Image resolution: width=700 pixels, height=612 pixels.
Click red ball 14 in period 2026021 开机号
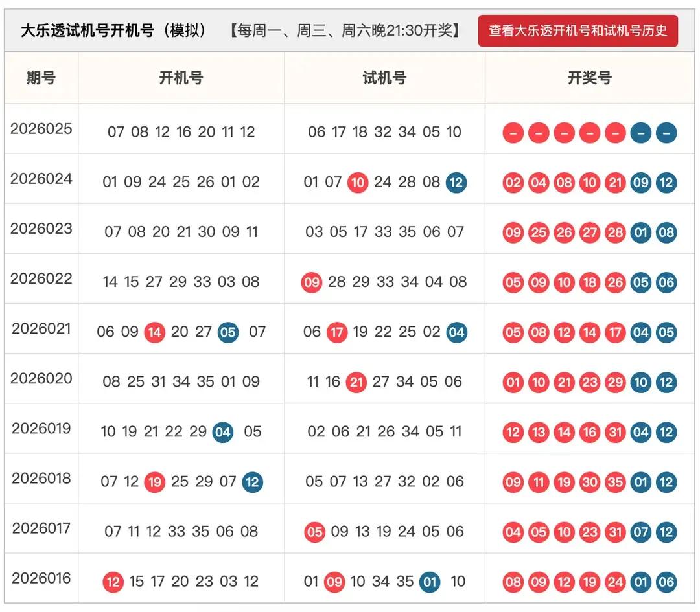click(x=154, y=332)
